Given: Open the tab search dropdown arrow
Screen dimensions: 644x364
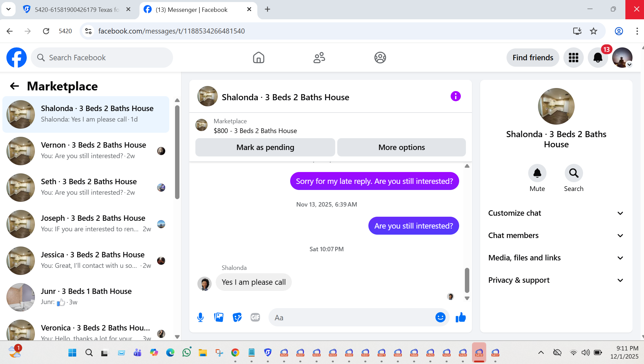Looking at the screenshot, I should tap(8, 9).
